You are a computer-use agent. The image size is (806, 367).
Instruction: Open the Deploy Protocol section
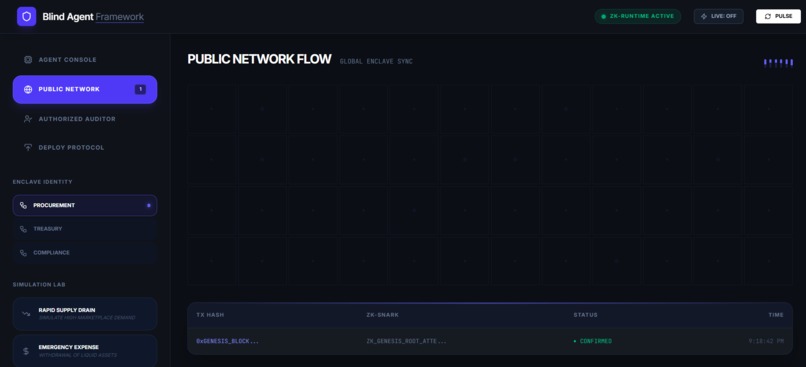pyautogui.click(x=85, y=148)
